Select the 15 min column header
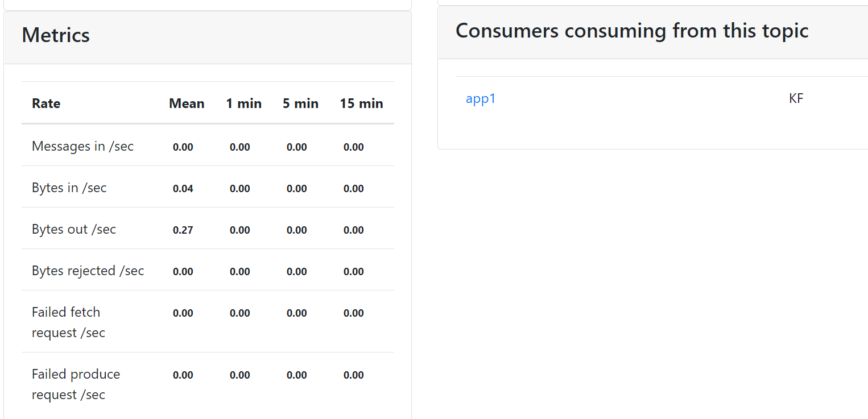The width and height of the screenshot is (868, 419). pyautogui.click(x=361, y=103)
